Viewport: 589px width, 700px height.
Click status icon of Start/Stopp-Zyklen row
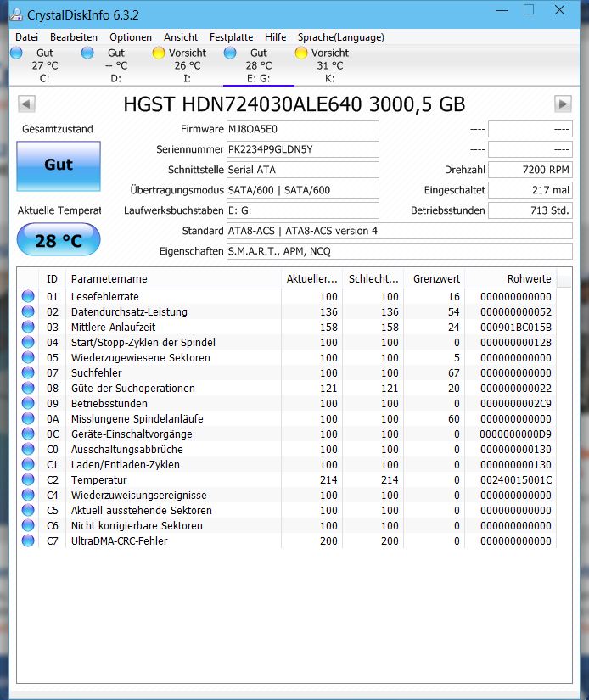28,342
